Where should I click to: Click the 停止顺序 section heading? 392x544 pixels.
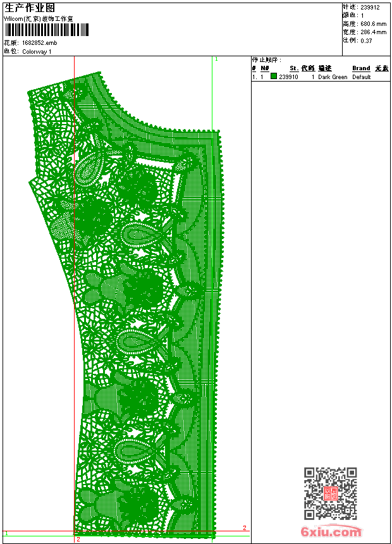tap(266, 60)
